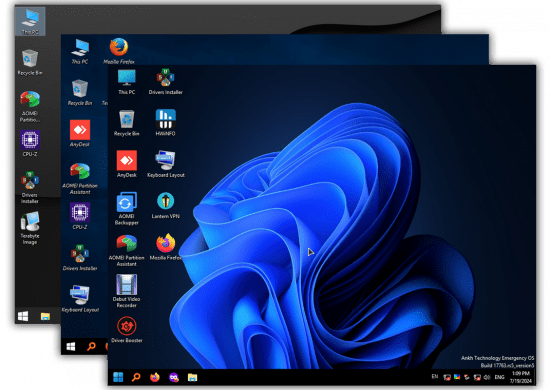Screen dimensions: 550x390
Task: Open Debut Video Recorder
Action: (127, 291)
